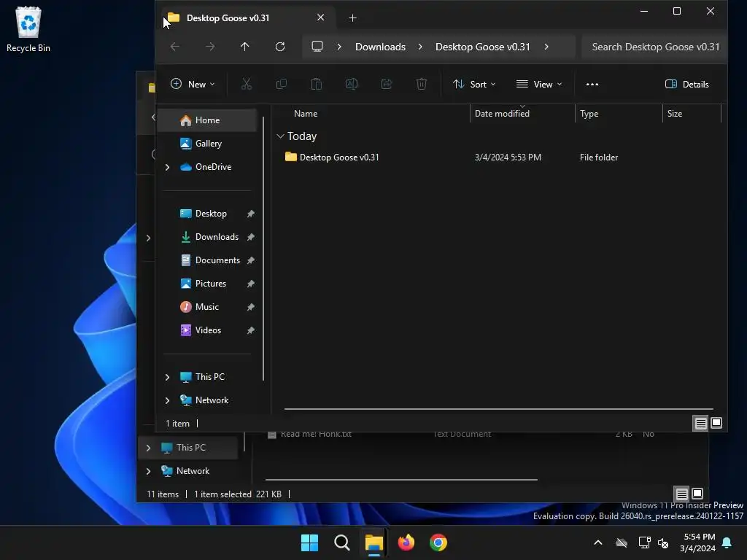
Task: Open taskbar Search
Action: 341,542
